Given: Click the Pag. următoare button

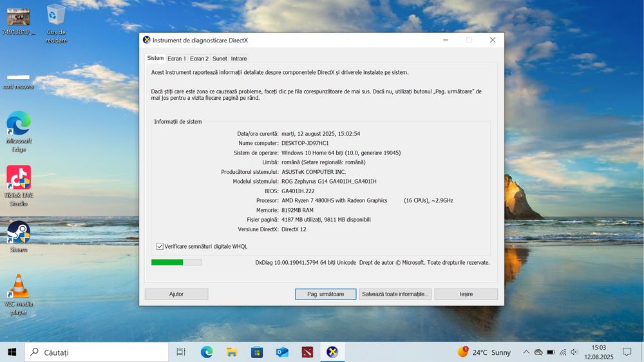Looking at the screenshot, I should point(326,294).
